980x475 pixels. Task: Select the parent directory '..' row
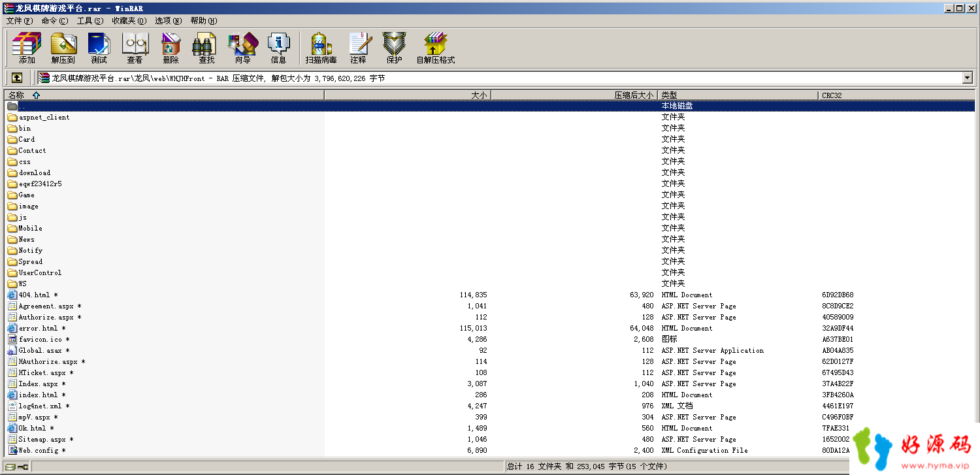[490, 106]
